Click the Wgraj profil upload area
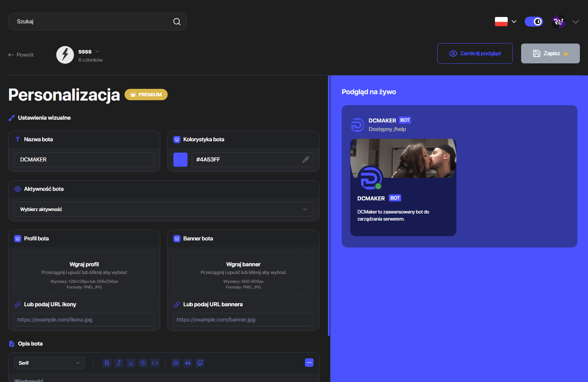 click(x=84, y=274)
